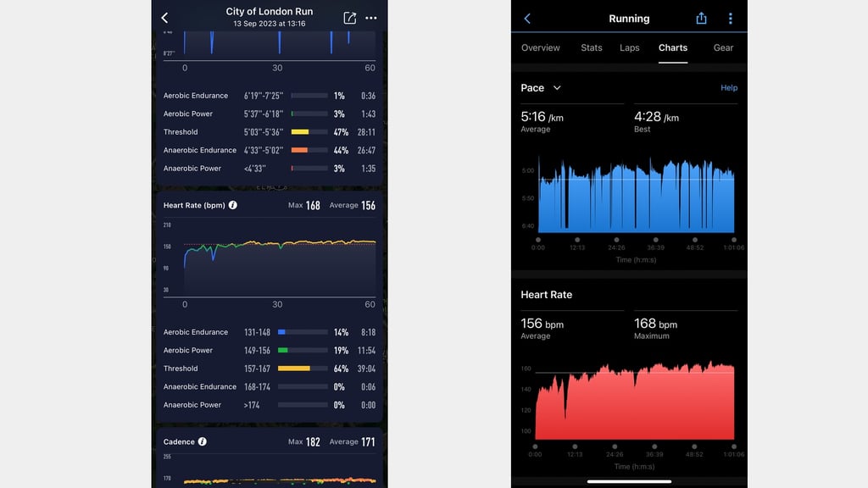This screenshot has height=488, width=868.
Task: Tap the back chevron on Running screen
Action: (527, 19)
